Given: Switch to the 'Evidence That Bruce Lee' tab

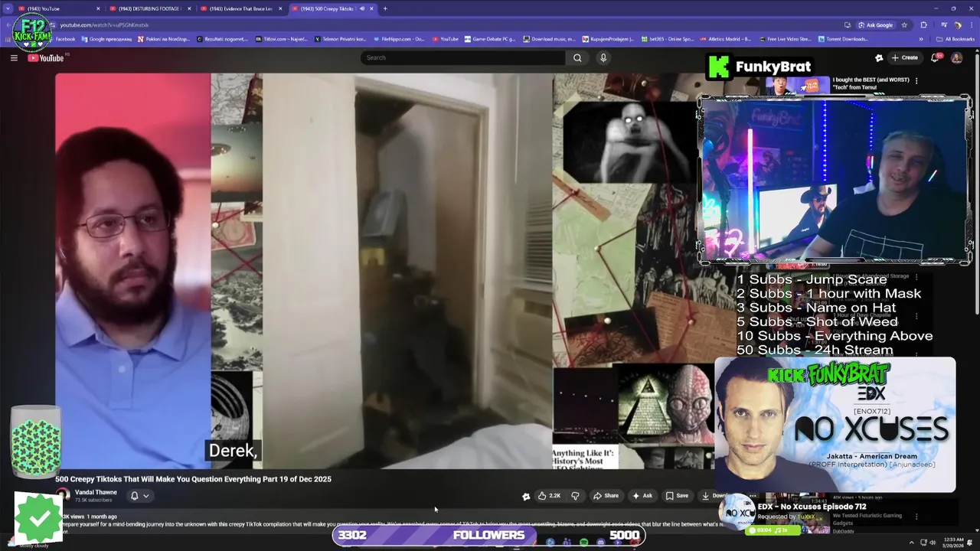Looking at the screenshot, I should [240, 8].
